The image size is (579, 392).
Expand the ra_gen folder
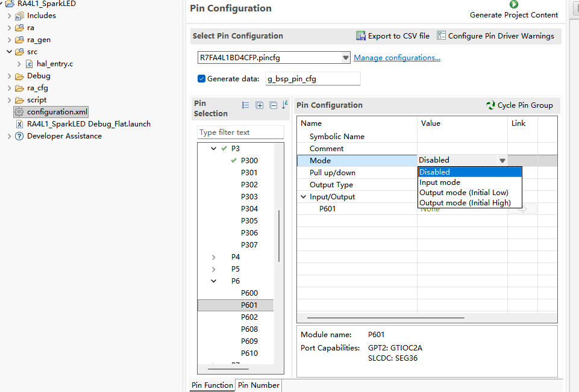tap(9, 40)
